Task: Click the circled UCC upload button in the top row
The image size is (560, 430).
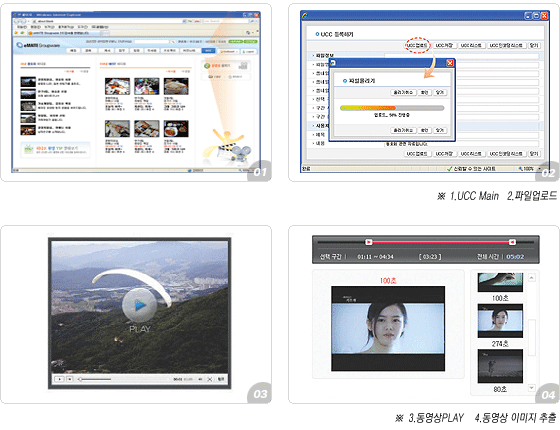Action: pos(417,45)
